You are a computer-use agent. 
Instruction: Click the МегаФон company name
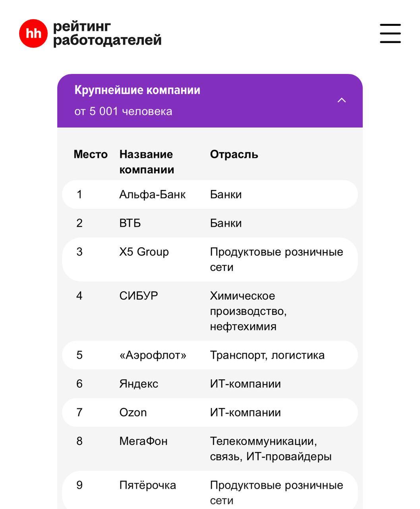coord(143,441)
